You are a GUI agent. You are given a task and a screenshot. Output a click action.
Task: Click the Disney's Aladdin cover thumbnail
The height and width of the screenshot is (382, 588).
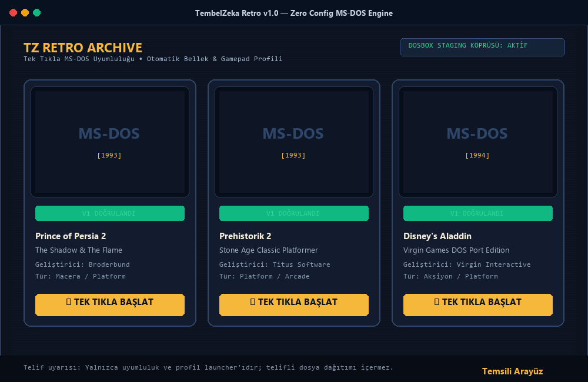pyautogui.click(x=477, y=142)
